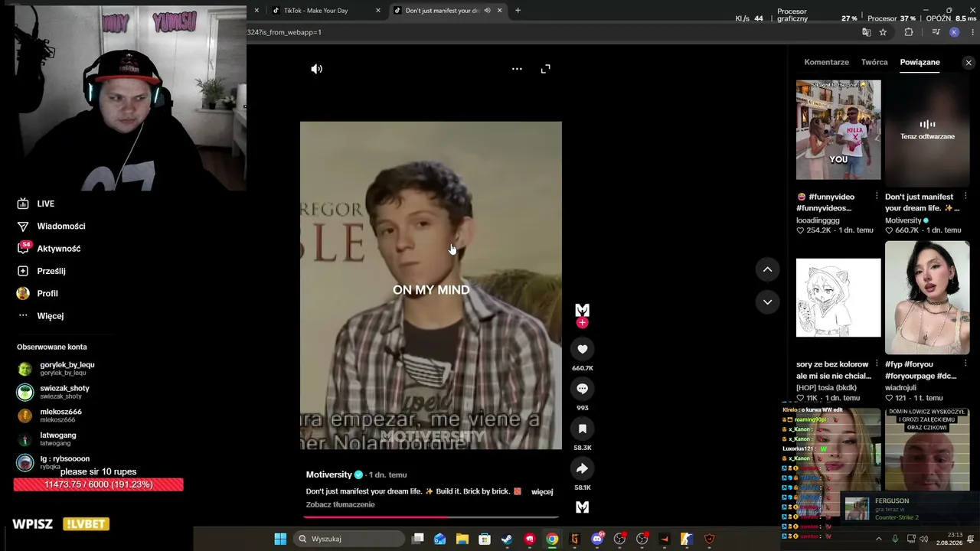
Task: Open followed account gorylek_by_lequ
Action: pyautogui.click(x=67, y=368)
